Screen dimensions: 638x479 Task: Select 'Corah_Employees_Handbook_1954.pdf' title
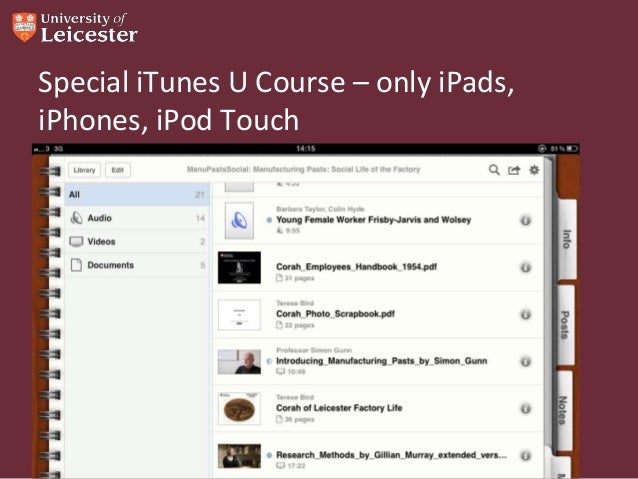[356, 267]
